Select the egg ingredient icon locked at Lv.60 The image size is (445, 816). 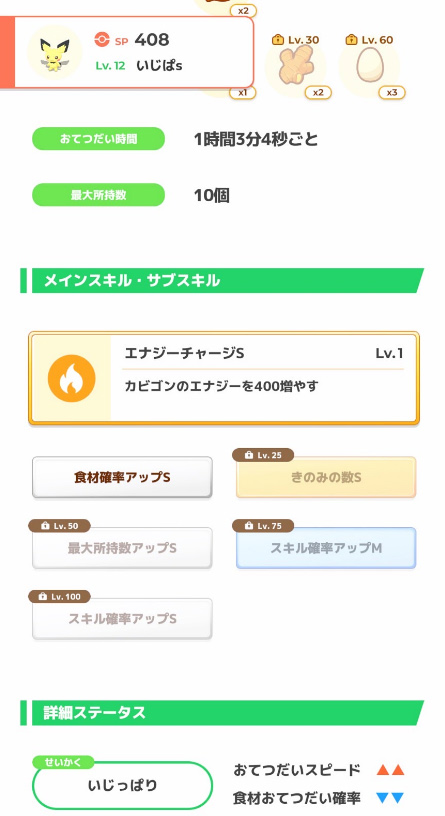[369, 67]
